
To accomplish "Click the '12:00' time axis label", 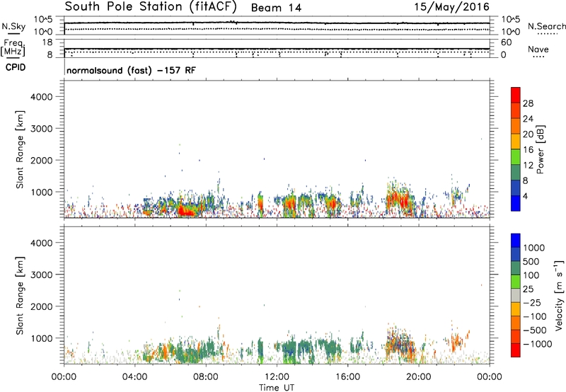I will (277, 377).
